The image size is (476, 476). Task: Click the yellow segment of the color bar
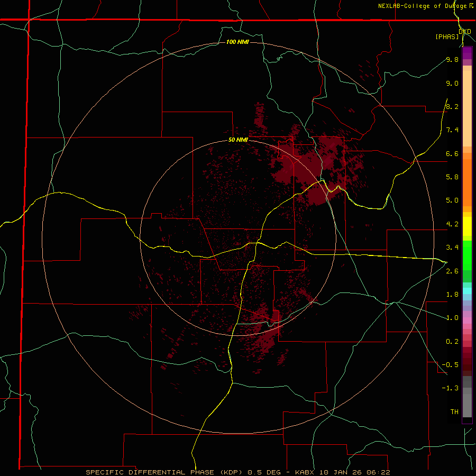pyautogui.click(x=467, y=226)
